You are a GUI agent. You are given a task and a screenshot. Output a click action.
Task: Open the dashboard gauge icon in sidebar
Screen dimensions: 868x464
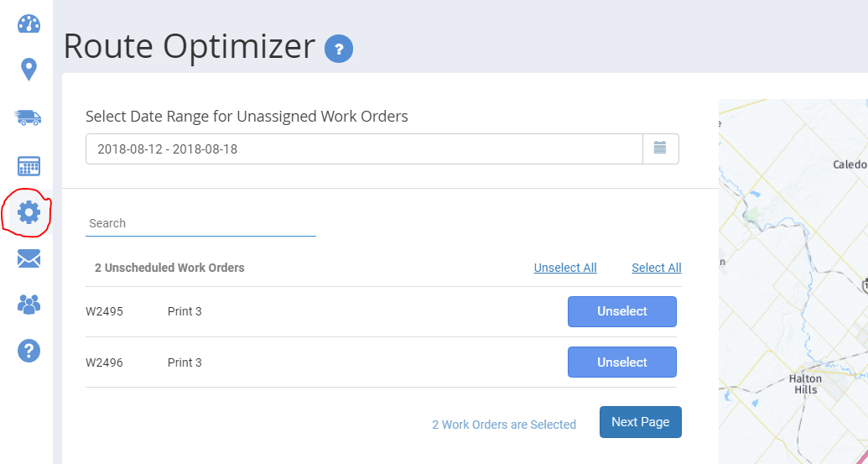29,23
